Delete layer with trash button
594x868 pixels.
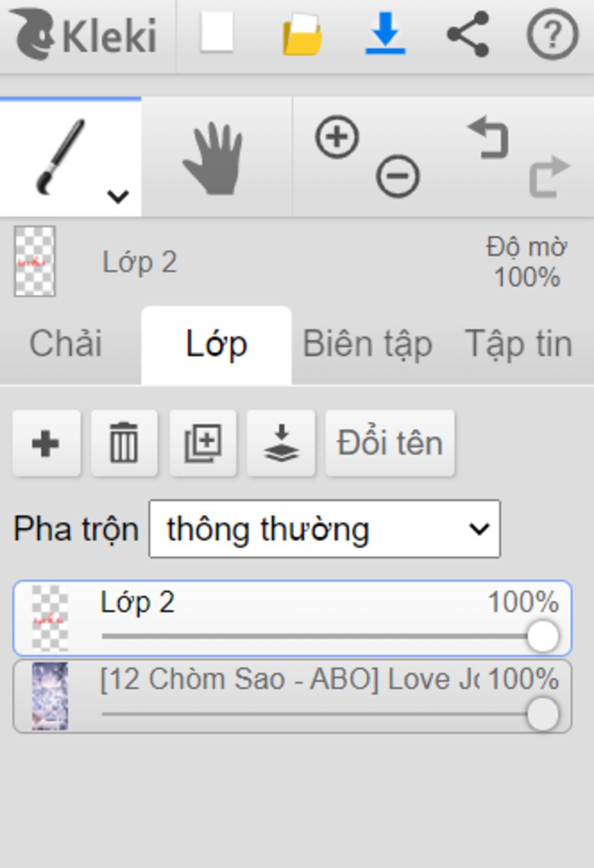coord(124,443)
